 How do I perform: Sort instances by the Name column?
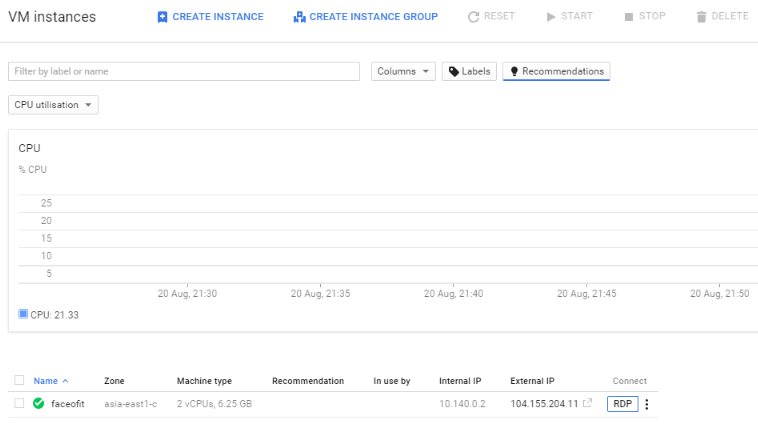point(46,381)
